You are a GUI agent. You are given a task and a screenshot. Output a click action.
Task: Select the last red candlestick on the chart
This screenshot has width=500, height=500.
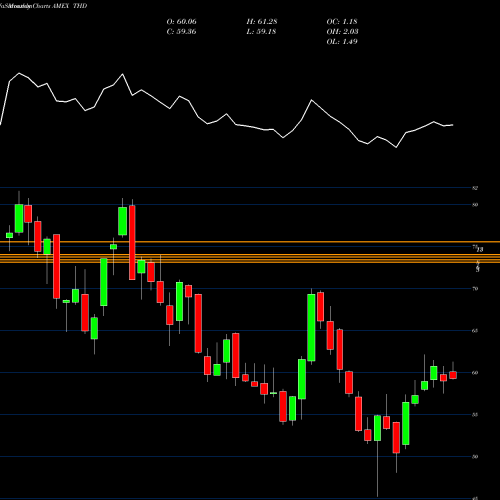pyautogui.click(x=453, y=375)
